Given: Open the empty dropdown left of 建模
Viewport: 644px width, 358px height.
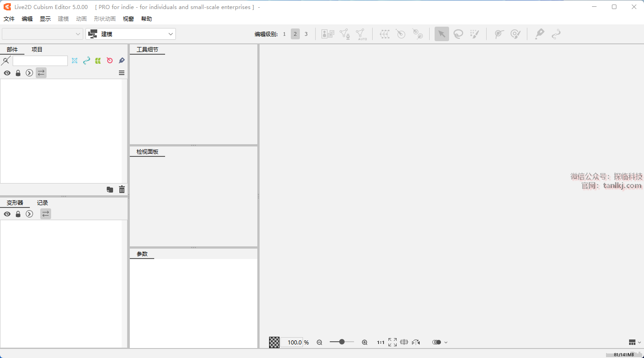Looking at the screenshot, I should click(x=43, y=34).
